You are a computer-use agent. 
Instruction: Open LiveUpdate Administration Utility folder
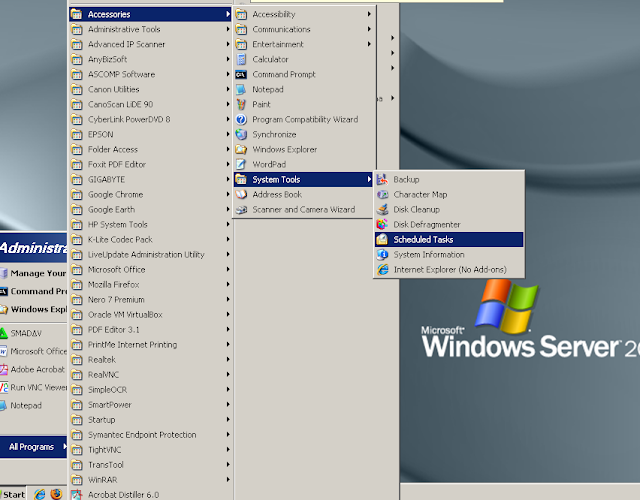[150, 255]
